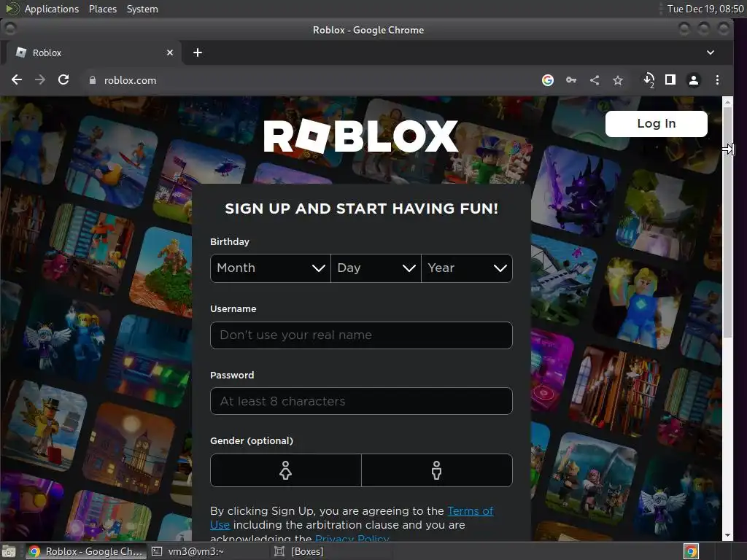Select the Roblox browser tab
747x560 pixels.
(x=93, y=52)
